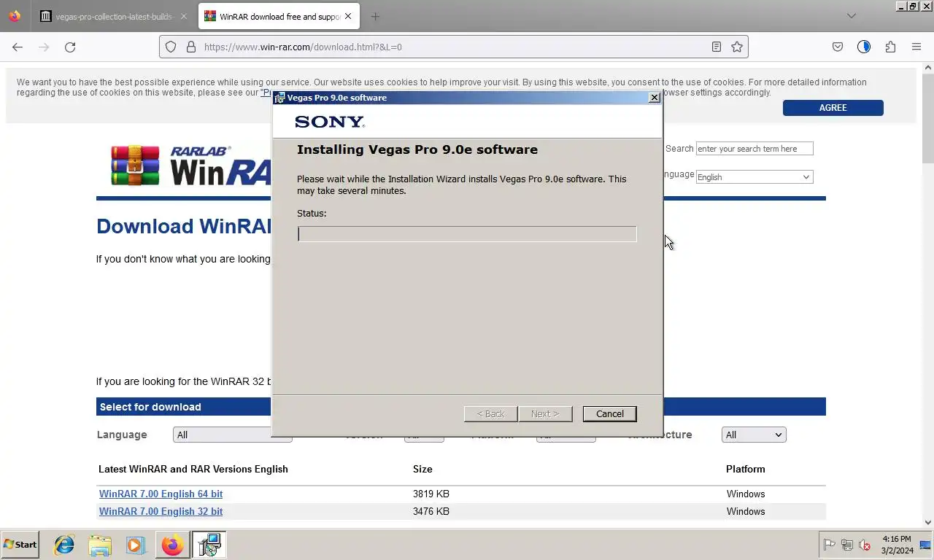This screenshot has width=934, height=560.
Task: Launch Internet Explorer from taskbar
Action: point(64,545)
